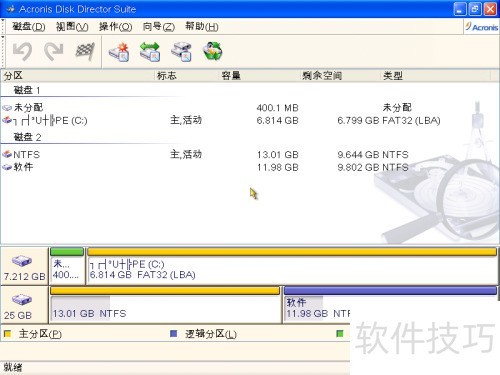Viewport: 500px width, 375px height.
Task: Open the 磁盘(D) menu
Action: [x=29, y=27]
